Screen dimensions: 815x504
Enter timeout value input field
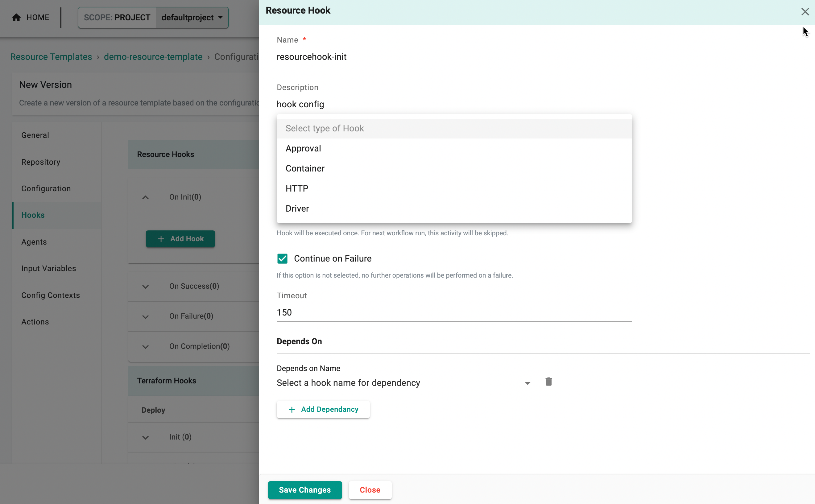[x=454, y=312]
